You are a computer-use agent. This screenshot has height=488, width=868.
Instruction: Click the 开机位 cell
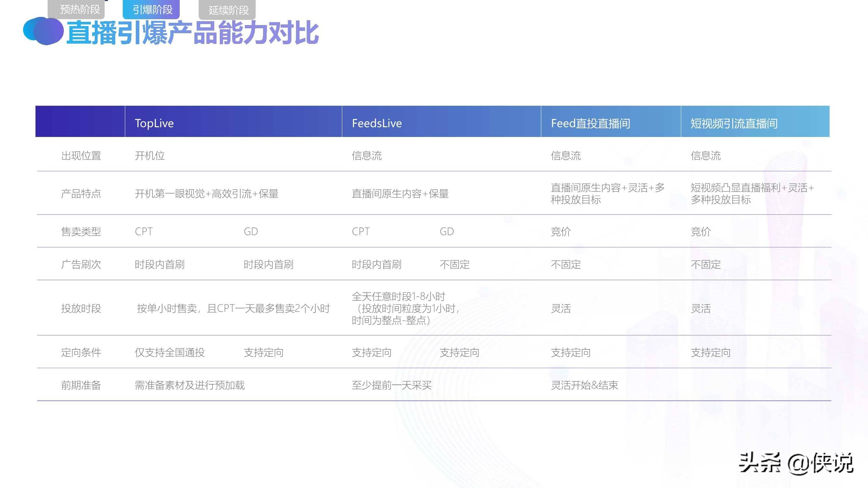pos(150,156)
